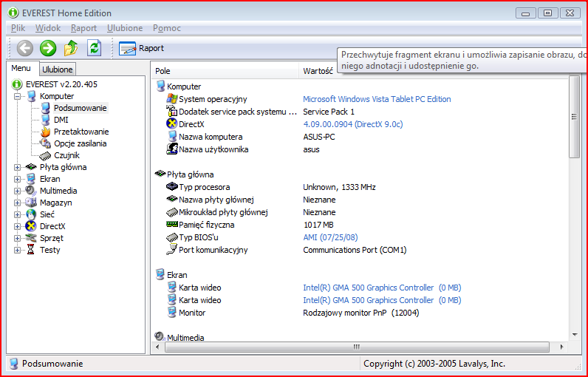Click the Monitor row icon
Viewport: 588px width, 377px height.
(172, 312)
